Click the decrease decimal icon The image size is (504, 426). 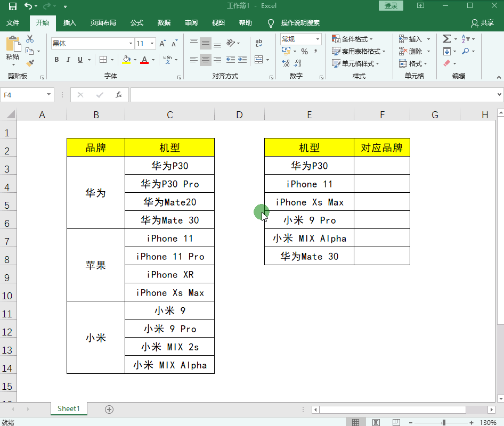click(298, 63)
